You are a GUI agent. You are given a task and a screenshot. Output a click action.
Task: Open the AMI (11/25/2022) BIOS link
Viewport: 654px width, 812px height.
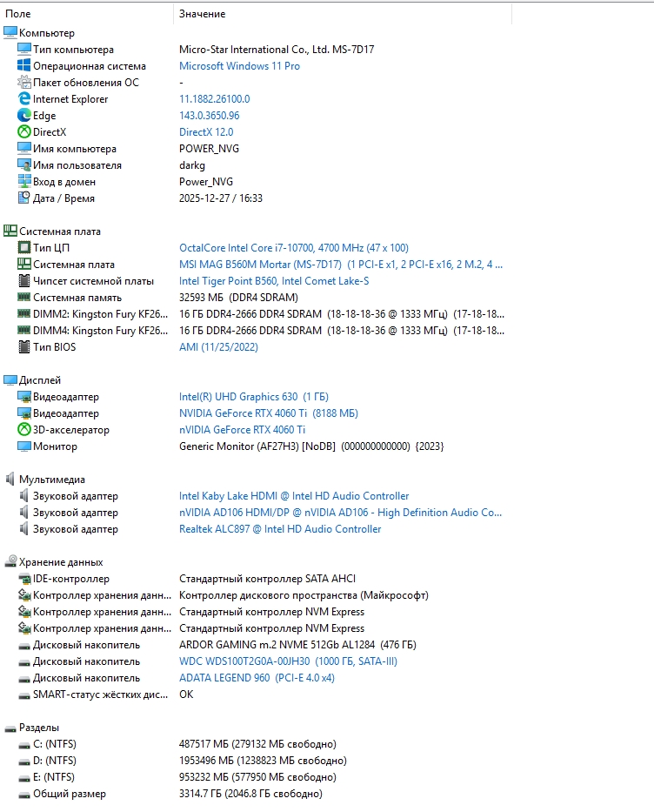point(218,347)
